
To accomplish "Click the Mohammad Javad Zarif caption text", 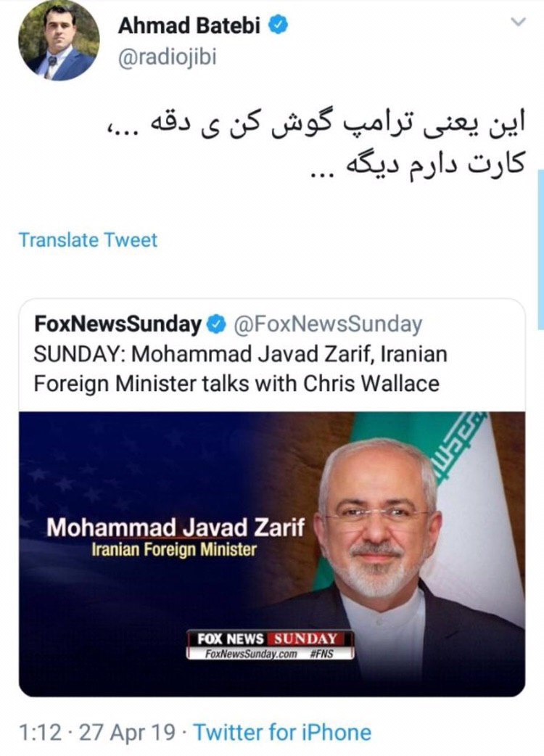I will click(176, 527).
